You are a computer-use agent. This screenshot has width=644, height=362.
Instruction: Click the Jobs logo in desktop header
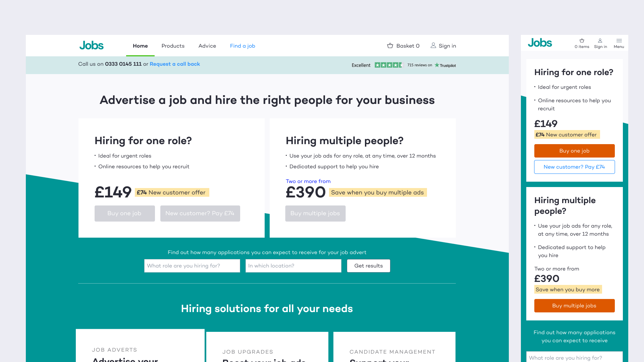91,46
